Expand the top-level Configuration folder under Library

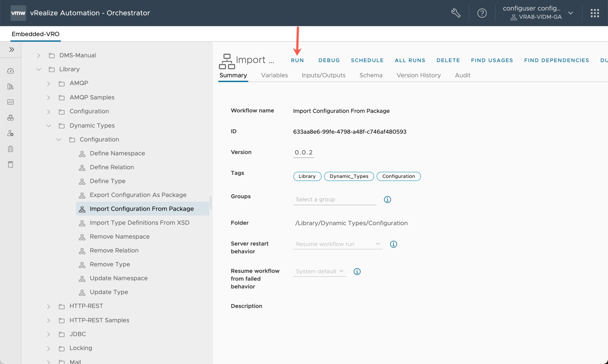[49, 111]
